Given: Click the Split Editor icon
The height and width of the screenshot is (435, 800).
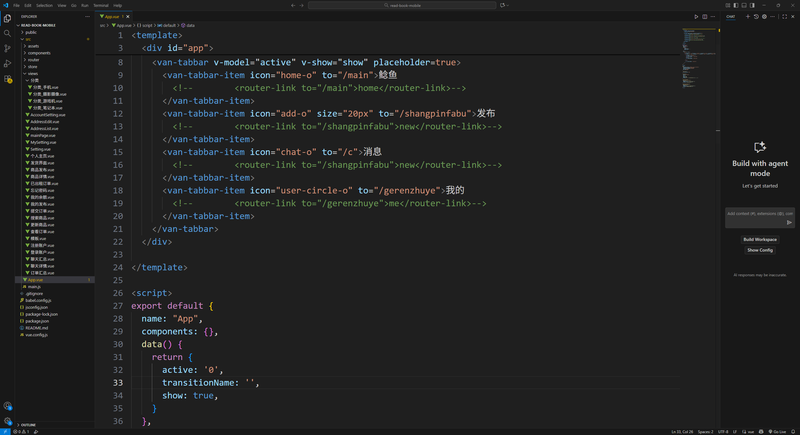Looking at the screenshot, I should 705,16.
